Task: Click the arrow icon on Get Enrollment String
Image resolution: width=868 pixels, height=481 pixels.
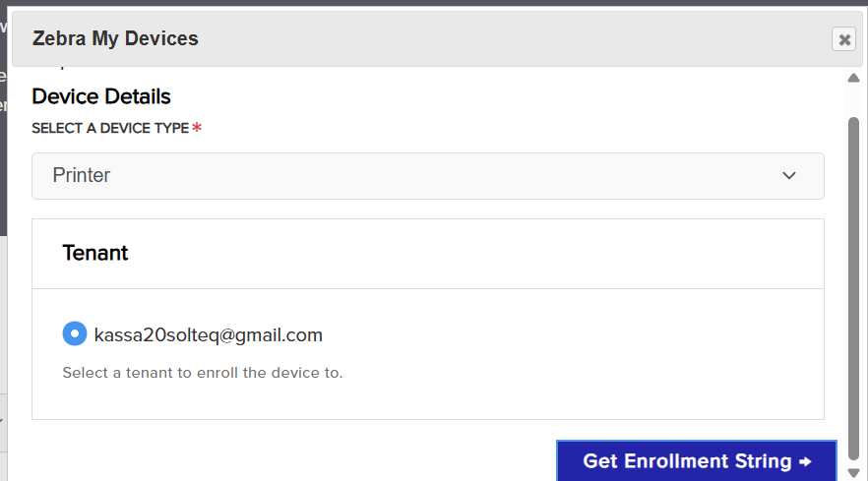Action: [x=805, y=461]
